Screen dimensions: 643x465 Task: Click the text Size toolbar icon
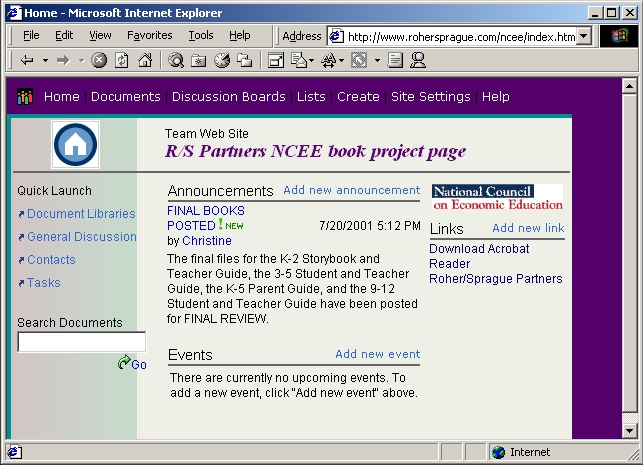(329, 60)
